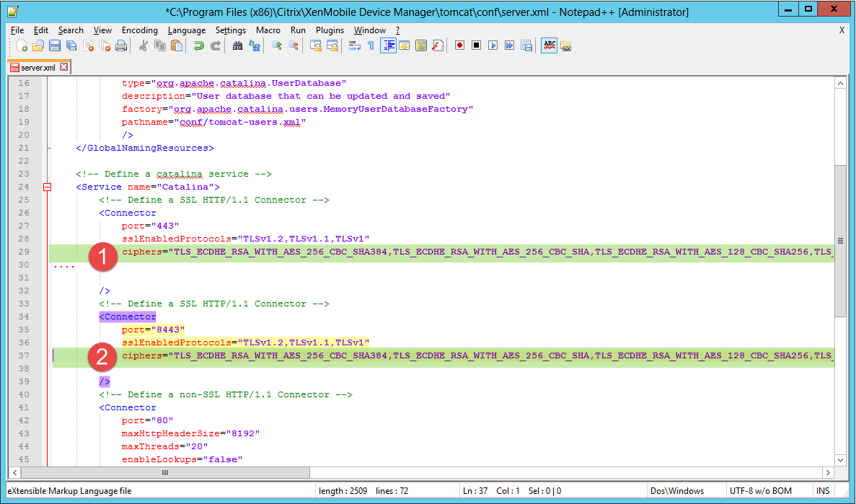Click the Synchronize Vertical Scrolling icon
This screenshot has width=856, height=504.
316,46
